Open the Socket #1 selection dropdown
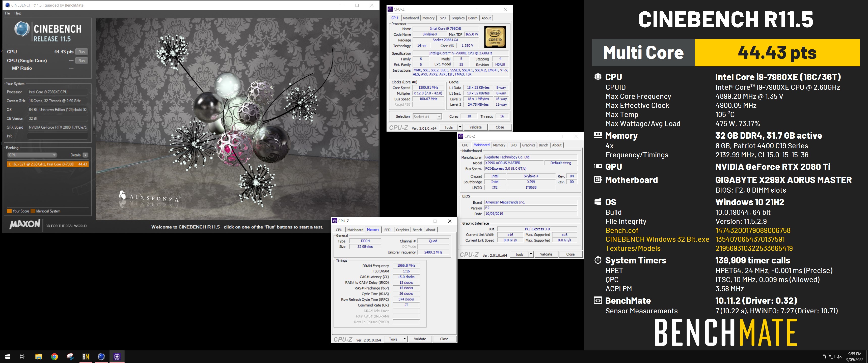868x363 pixels. (427, 116)
